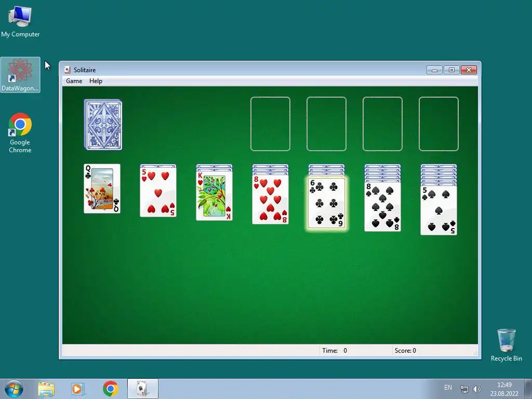Viewport: 532px width, 399px height.
Task: Select the 8 of Hearts card
Action: pos(270,199)
